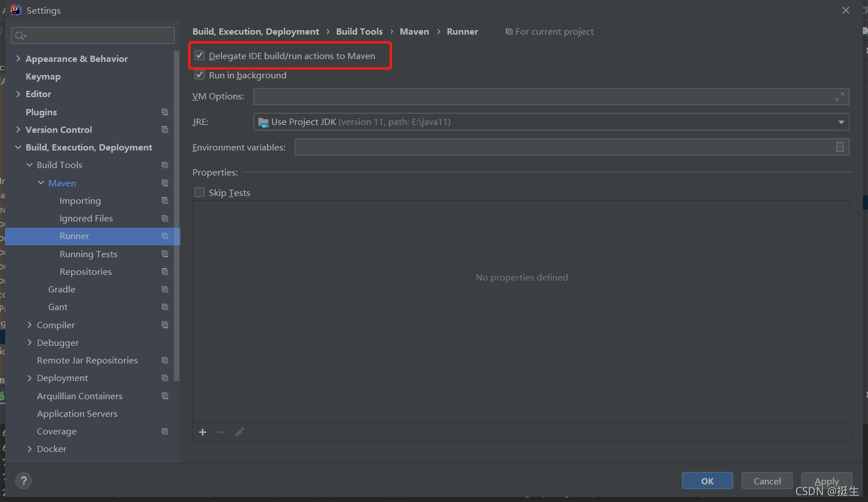This screenshot has width=868, height=502.
Task: Click project-level icon beside Build Tools
Action: tap(165, 165)
